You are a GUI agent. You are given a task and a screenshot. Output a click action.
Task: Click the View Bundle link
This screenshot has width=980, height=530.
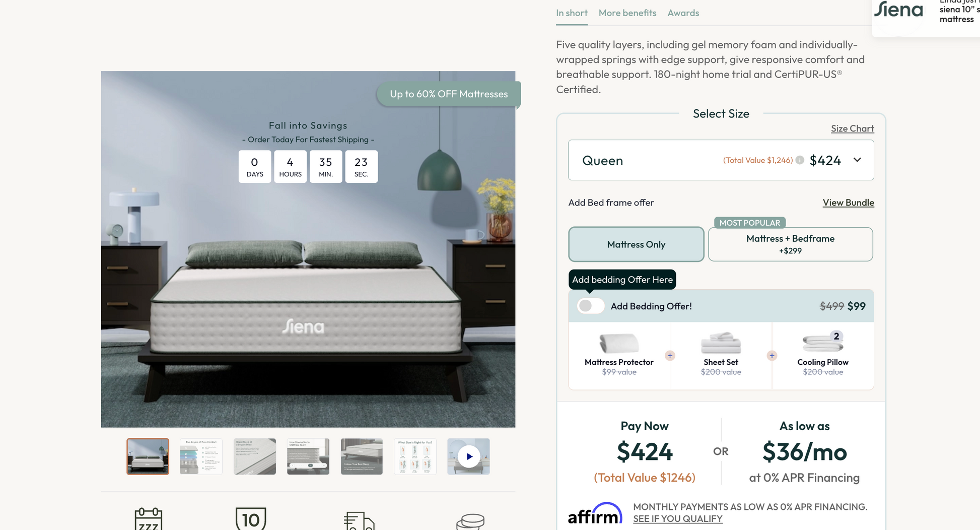tap(848, 203)
